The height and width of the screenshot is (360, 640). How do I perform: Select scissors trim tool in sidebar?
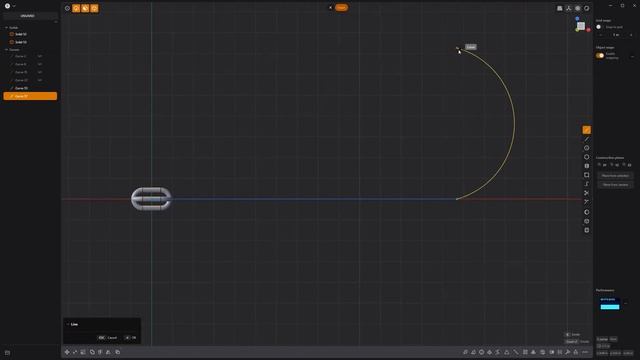coord(587,193)
